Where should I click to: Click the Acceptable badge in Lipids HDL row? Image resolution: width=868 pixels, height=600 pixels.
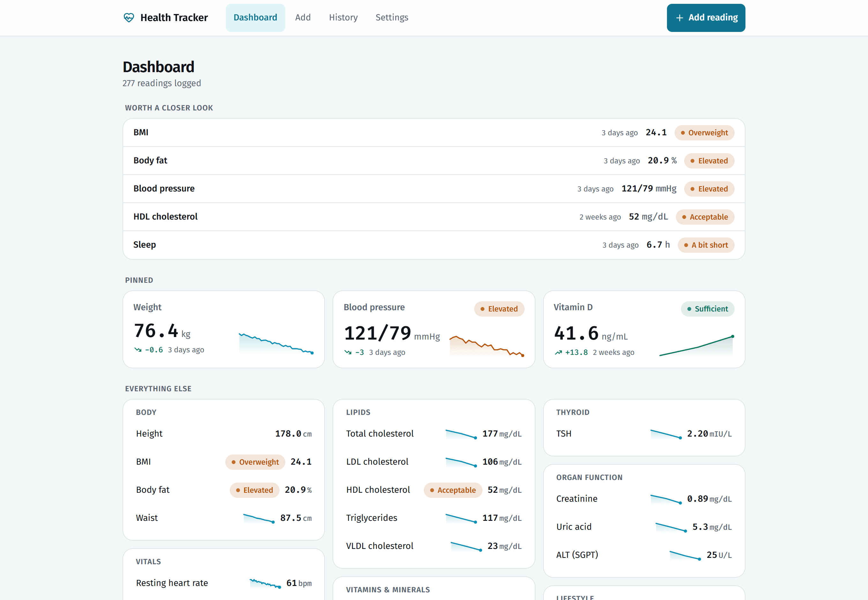pos(453,490)
